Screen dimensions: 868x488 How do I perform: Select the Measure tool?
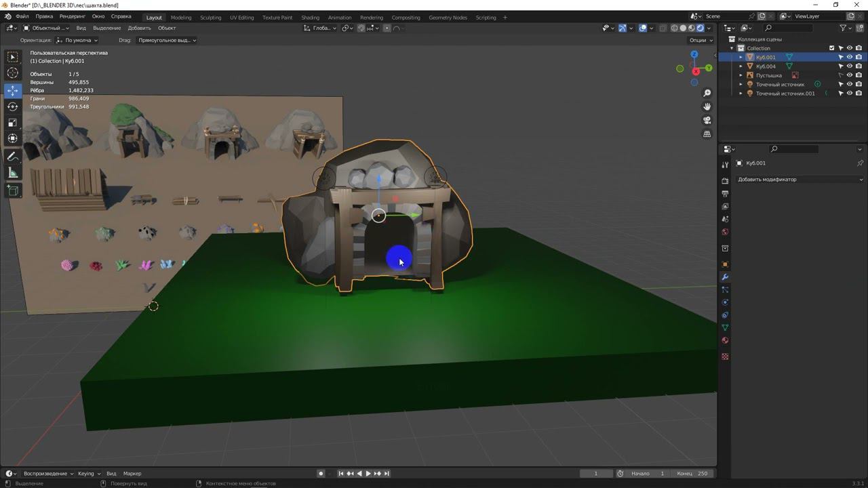[12, 173]
